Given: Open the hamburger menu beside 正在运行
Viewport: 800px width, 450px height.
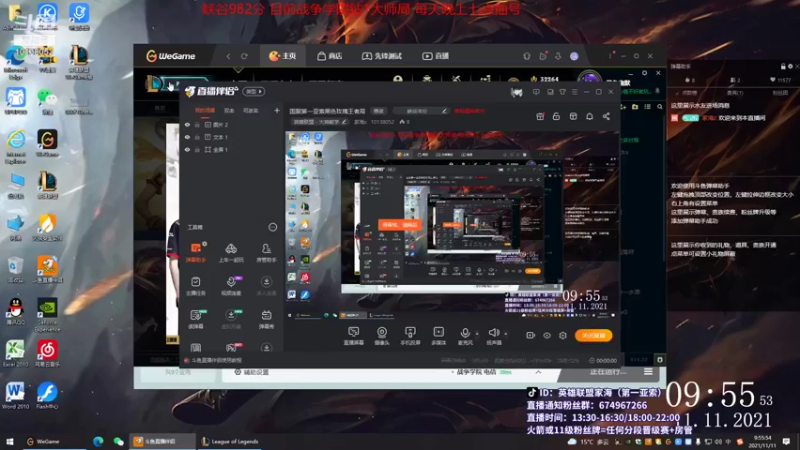Looking at the screenshot, I should [x=648, y=372].
